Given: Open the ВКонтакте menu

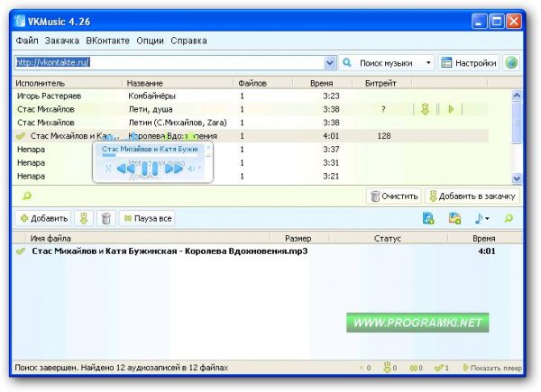Looking at the screenshot, I should tap(107, 41).
